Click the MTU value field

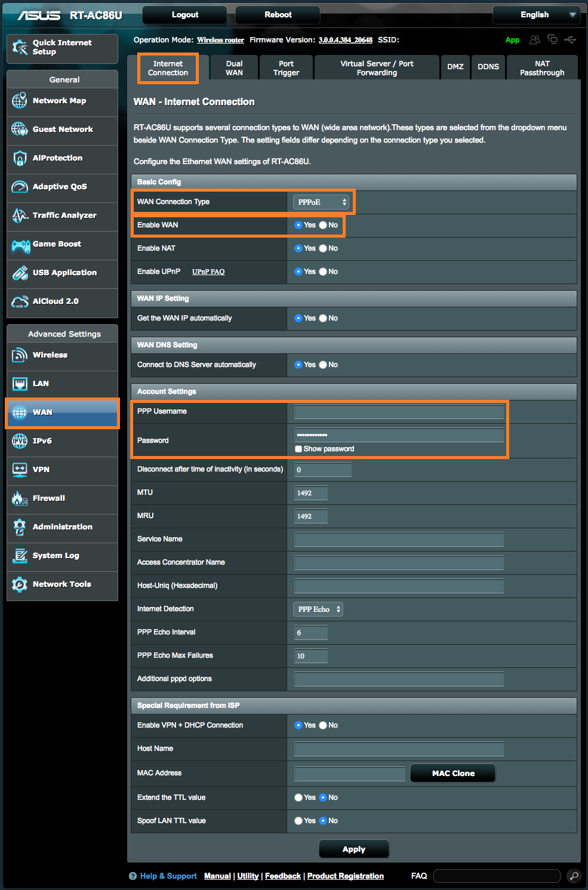310,492
